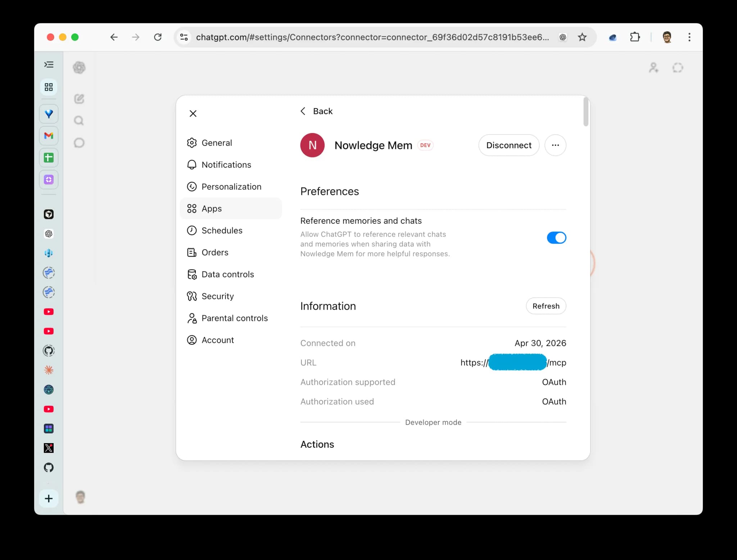737x560 pixels.
Task: Click the add person icon at top right
Action: 654,68
